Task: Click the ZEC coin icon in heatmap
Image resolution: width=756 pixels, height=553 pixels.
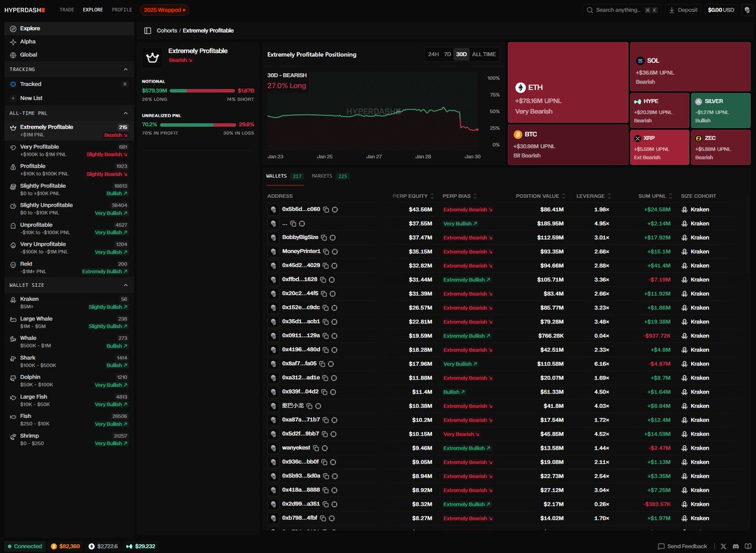Action: coord(698,138)
